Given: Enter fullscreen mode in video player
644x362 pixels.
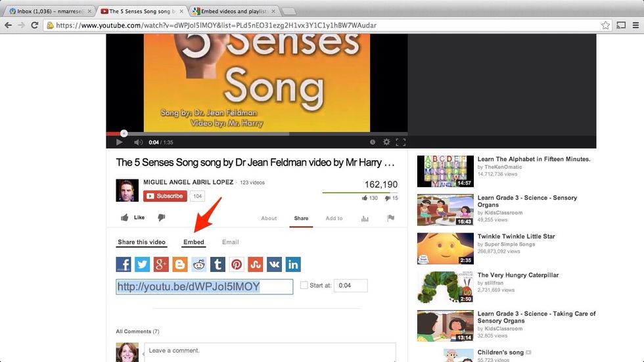Looking at the screenshot, I should [x=400, y=142].
